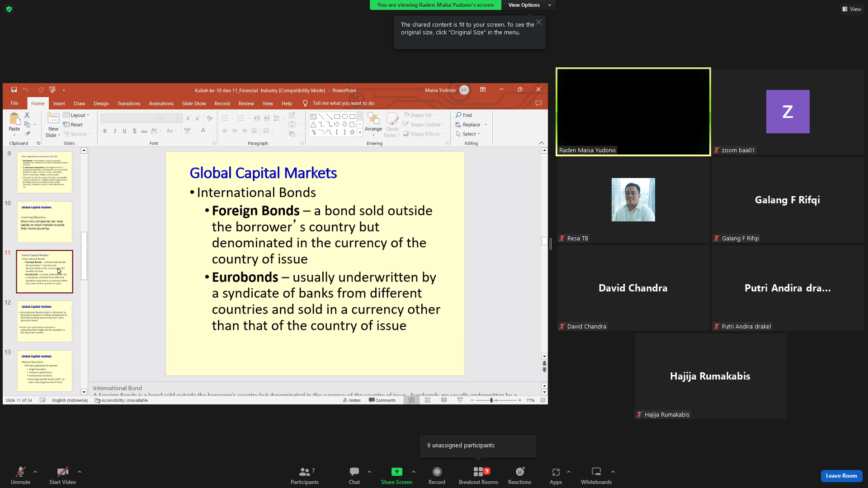The image size is (868, 488).
Task: Click the green encryption shield icon
Action: (x=9, y=9)
